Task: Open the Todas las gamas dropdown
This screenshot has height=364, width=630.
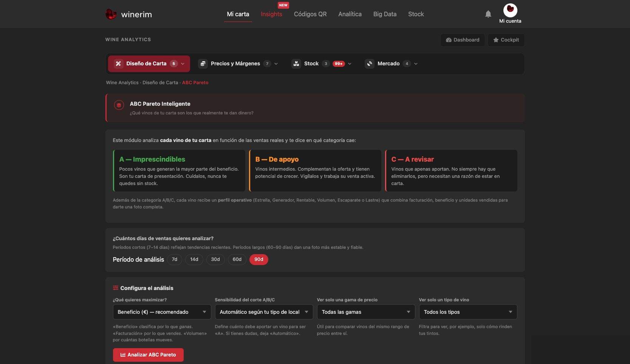Action: pos(366,312)
